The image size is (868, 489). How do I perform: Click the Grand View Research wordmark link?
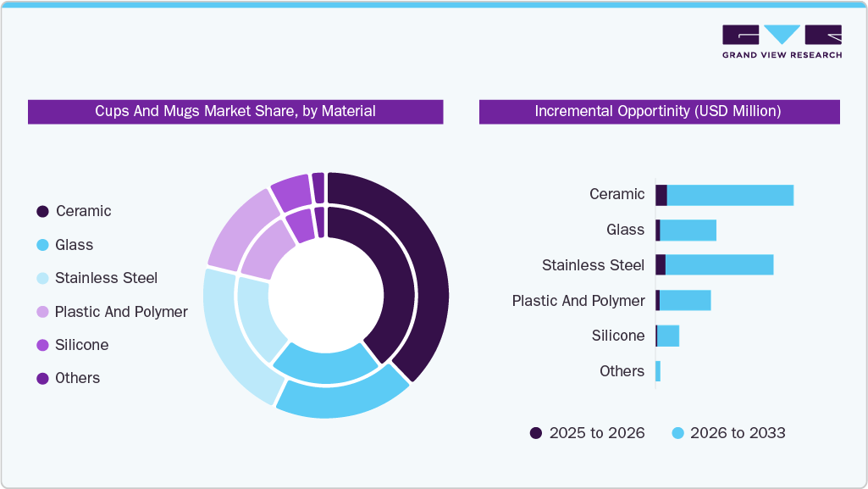[781, 53]
